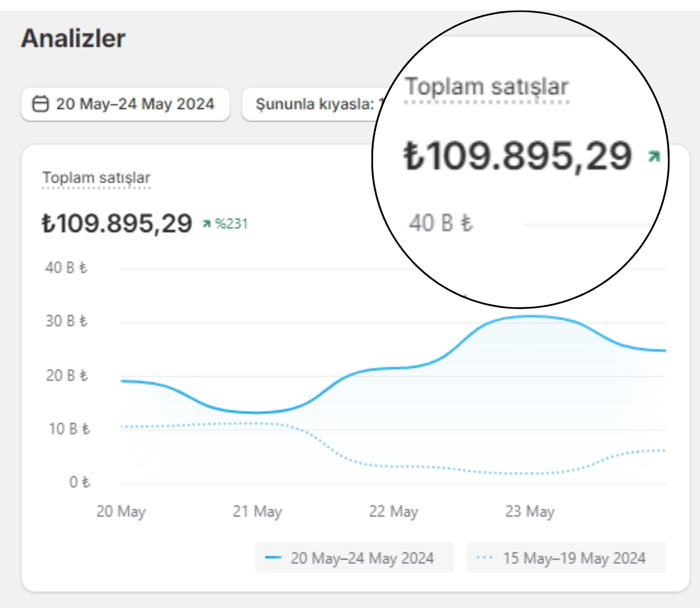This screenshot has height=613, width=700.
Task: Click the dotted line legend marker
Action: click(x=485, y=558)
